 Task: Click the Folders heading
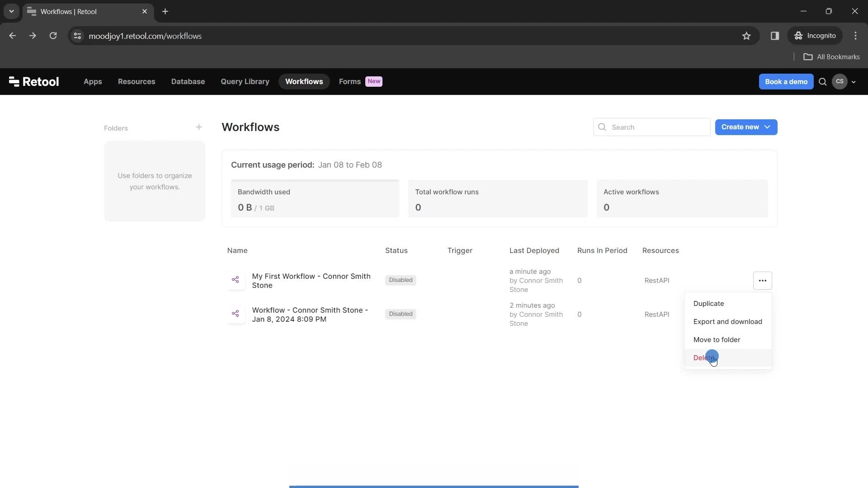(116, 128)
